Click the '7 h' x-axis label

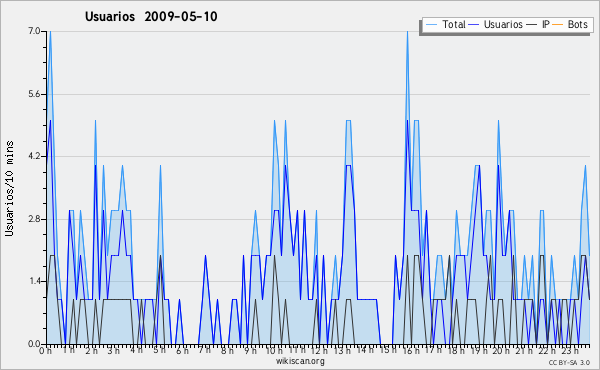[204, 350]
